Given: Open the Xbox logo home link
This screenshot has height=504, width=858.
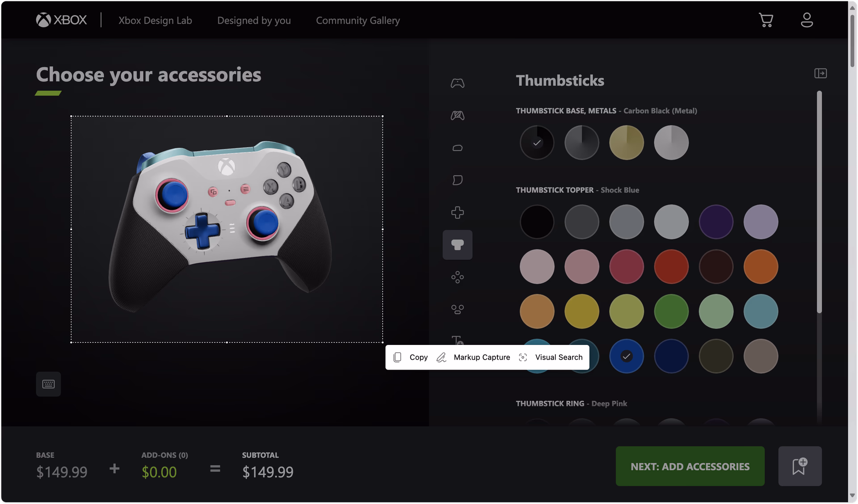Looking at the screenshot, I should (61, 20).
